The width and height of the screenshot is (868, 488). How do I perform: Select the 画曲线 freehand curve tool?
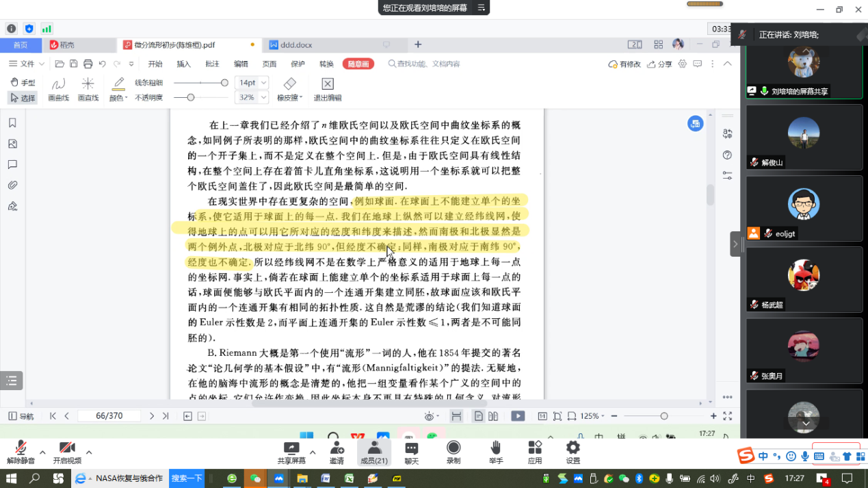pyautogui.click(x=58, y=88)
